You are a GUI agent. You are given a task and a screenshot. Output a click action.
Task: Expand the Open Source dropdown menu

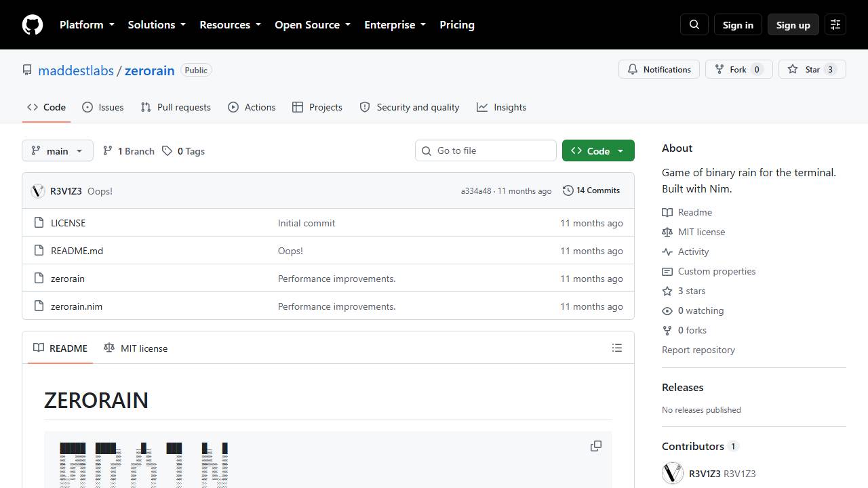(x=313, y=25)
